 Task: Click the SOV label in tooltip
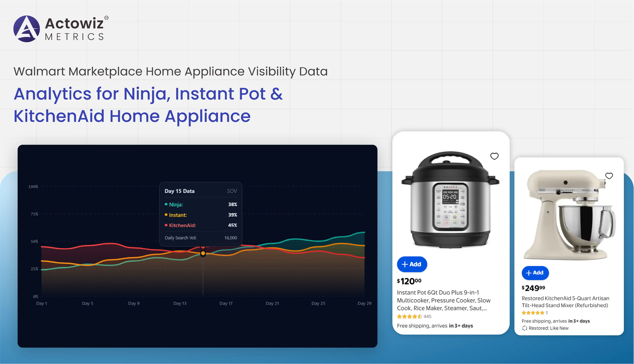click(232, 191)
